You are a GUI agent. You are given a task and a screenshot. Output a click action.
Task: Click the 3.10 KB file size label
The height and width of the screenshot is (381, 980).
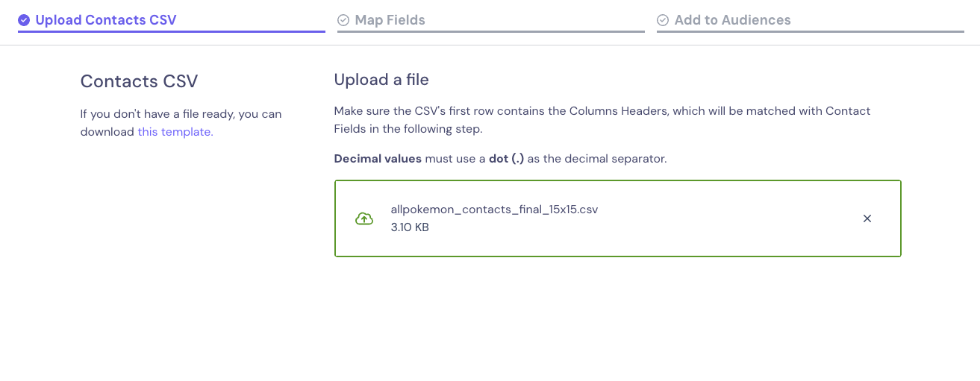click(x=410, y=227)
